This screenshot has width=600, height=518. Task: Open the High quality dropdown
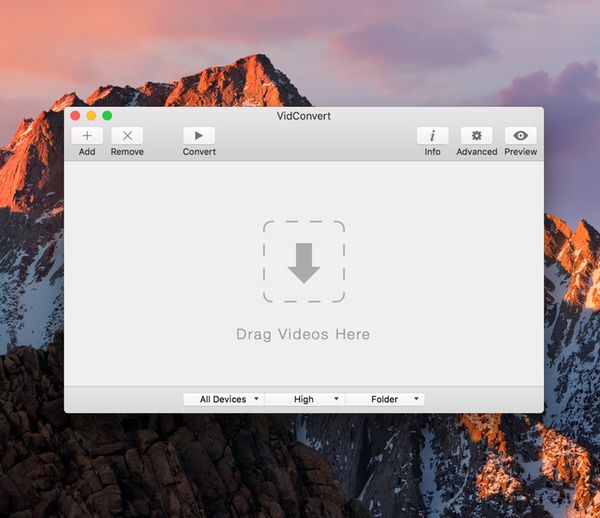point(305,399)
